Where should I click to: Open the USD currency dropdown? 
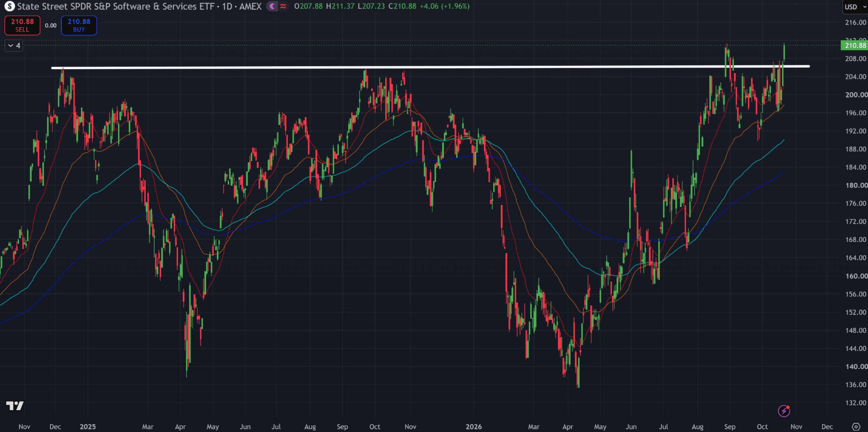pos(856,7)
